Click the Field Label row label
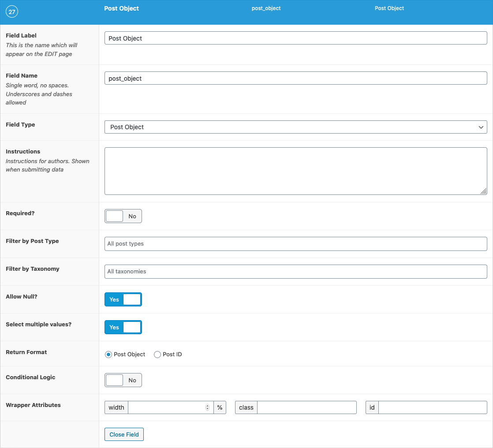The image size is (493, 448). (x=21, y=36)
